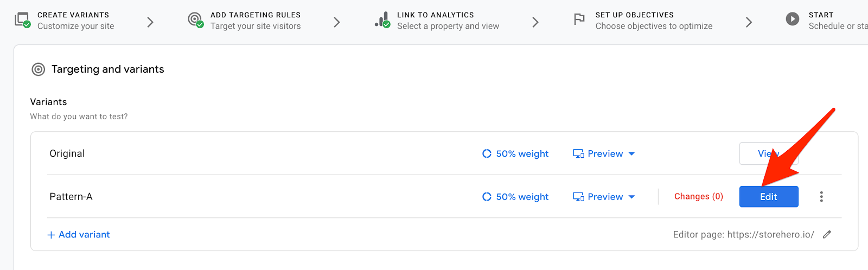This screenshot has height=270, width=868.
Task: Click the Create Variants step icon
Action: click(22, 20)
